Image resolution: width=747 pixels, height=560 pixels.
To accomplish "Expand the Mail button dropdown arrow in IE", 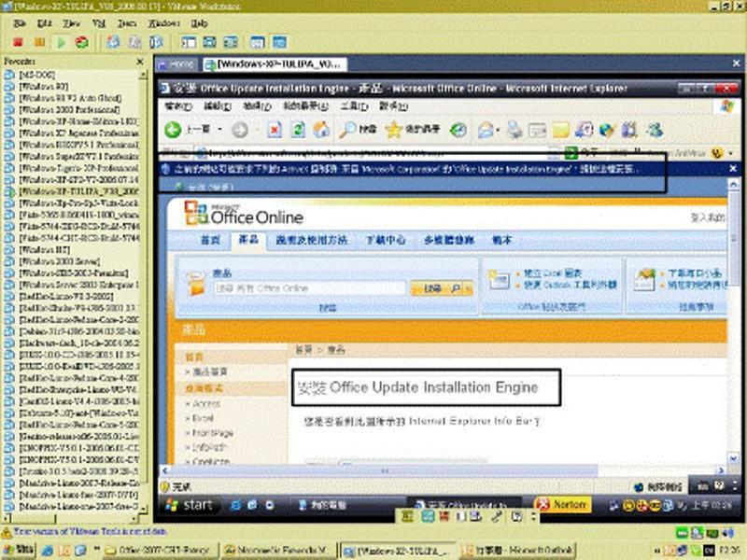I will pyautogui.click(x=498, y=130).
